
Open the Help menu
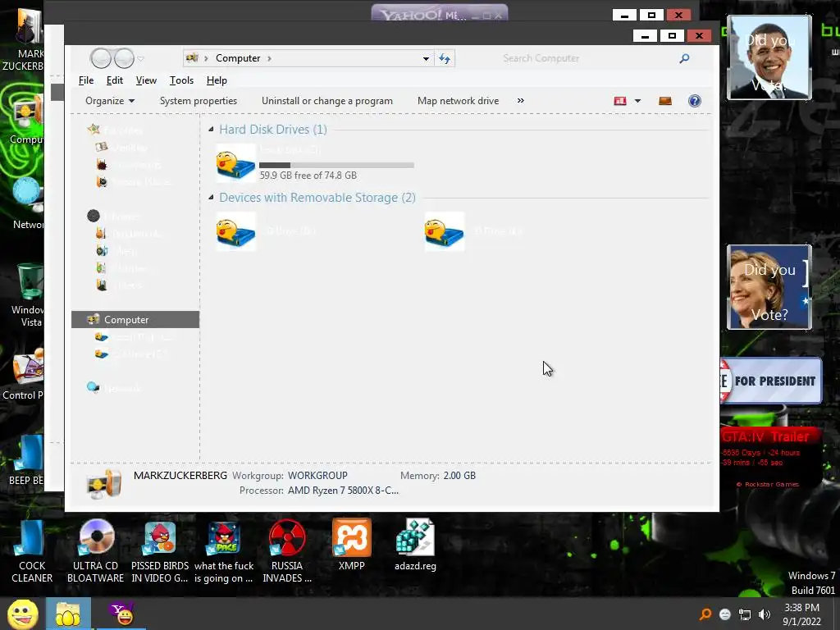pos(217,80)
